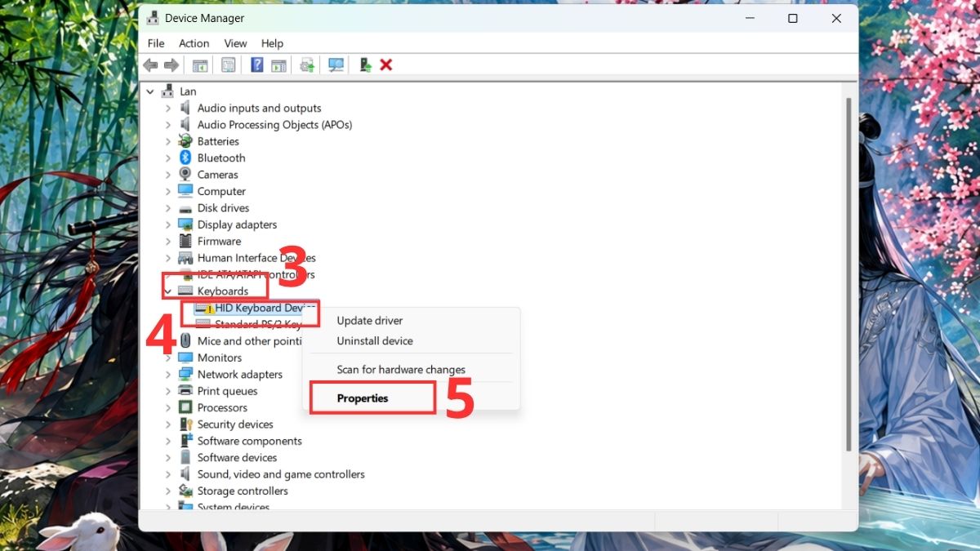The width and height of the screenshot is (980, 551).
Task: Expand the Monitors chevron
Action: [x=168, y=358]
